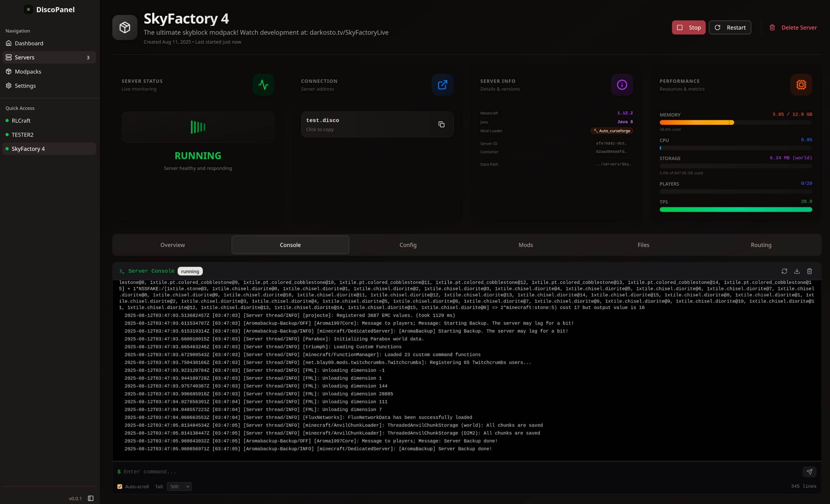Open Settings in the sidebar
Screen dimensions: 830x504
[49, 85]
